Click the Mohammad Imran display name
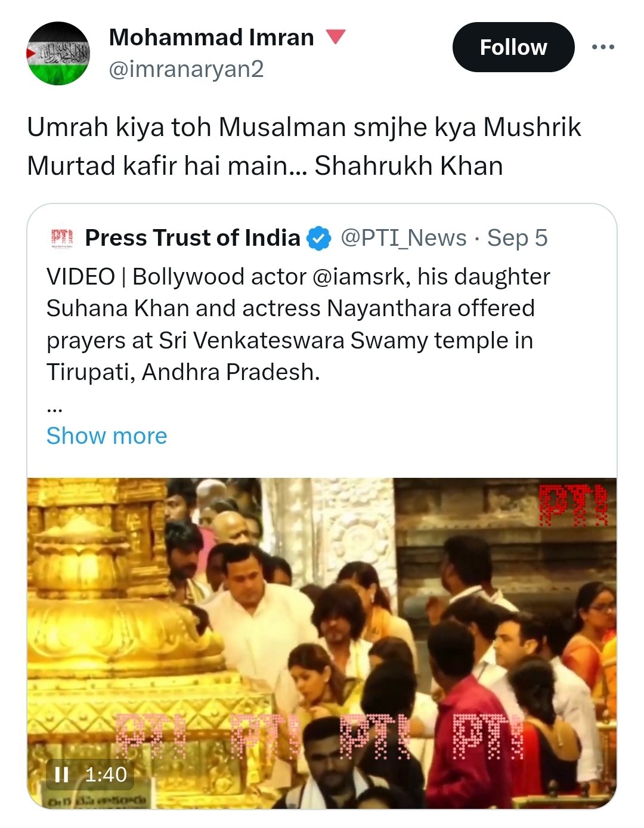This screenshot has height=828, width=644. (211, 38)
